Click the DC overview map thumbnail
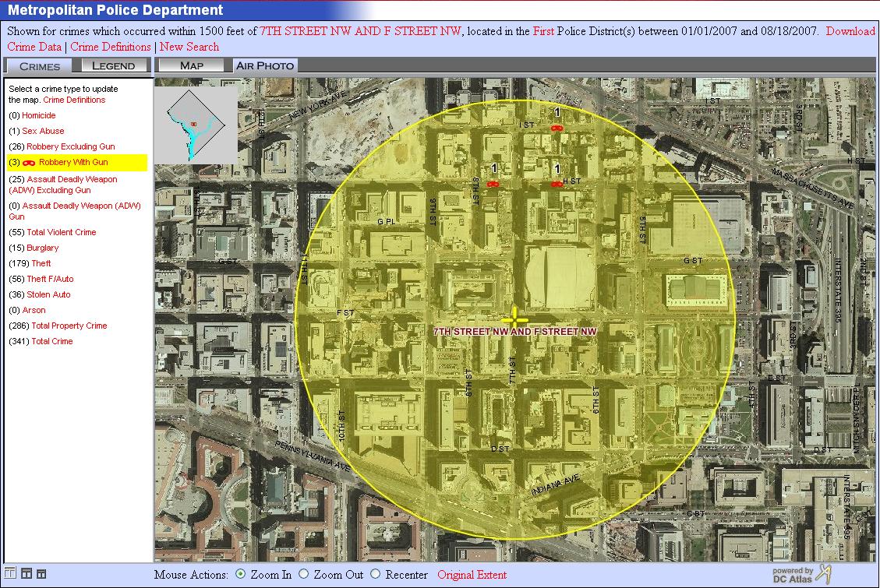 196,124
